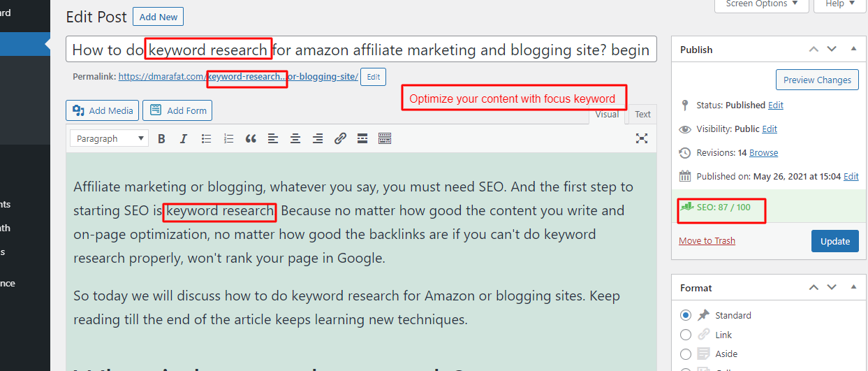Image resolution: width=868 pixels, height=371 pixels.
Task: Click Preview Changes button
Action: (x=817, y=80)
